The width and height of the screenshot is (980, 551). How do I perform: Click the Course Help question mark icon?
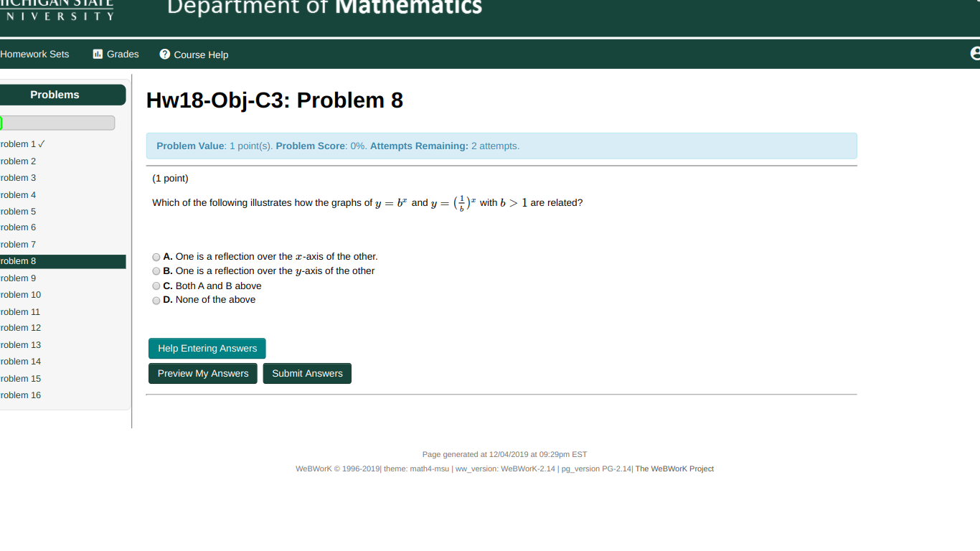click(164, 54)
